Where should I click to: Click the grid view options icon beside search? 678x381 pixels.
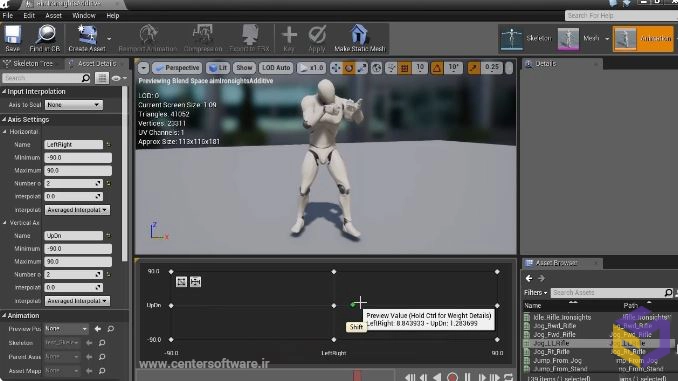[x=102, y=78]
